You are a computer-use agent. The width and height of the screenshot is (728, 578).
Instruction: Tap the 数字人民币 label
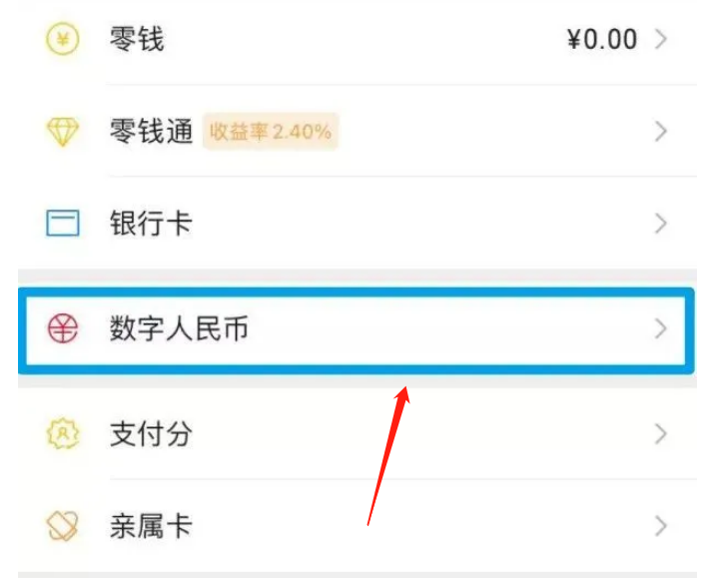coord(179,328)
